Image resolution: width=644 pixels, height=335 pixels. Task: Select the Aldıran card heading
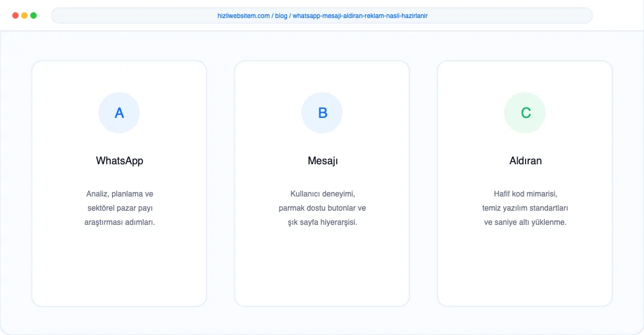pos(526,160)
